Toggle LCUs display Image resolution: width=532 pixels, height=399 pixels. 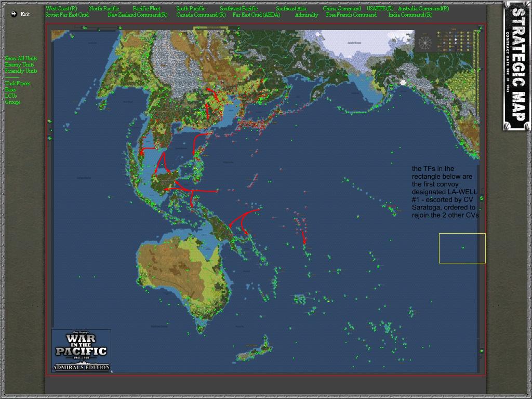pyautogui.click(x=11, y=96)
